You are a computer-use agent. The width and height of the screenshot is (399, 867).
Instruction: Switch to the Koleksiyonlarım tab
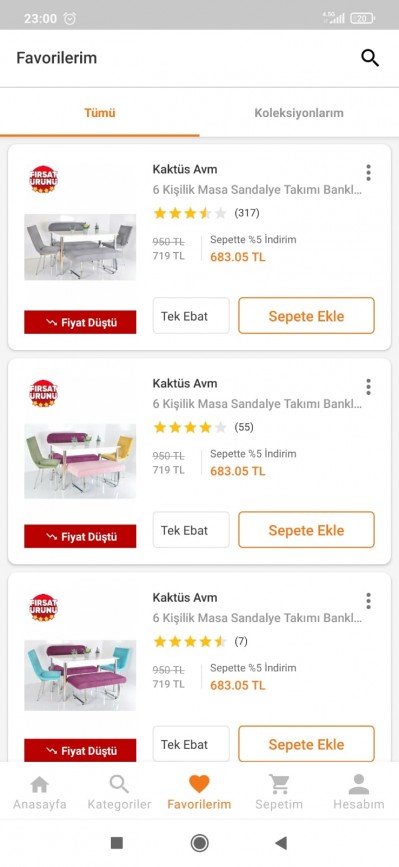tap(299, 113)
